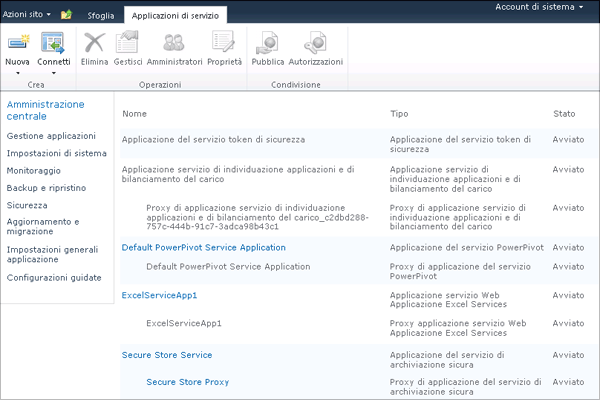Image resolution: width=600 pixels, height=400 pixels.
Task: Click Avviato status in the token di sicurezza row
Action: click(x=568, y=140)
